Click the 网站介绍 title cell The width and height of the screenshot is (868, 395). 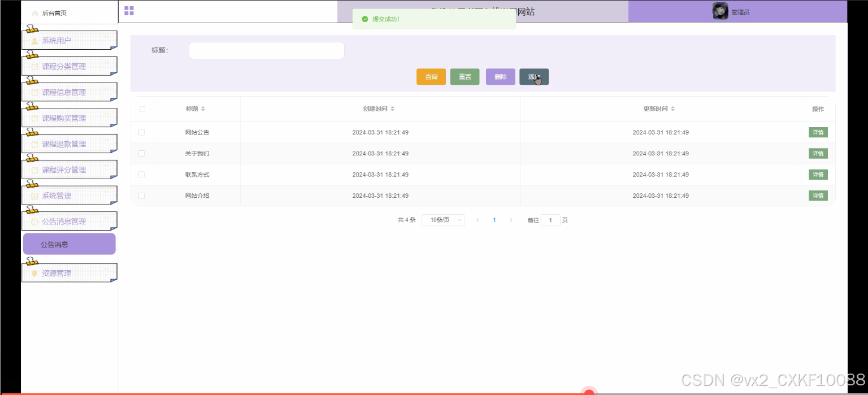(197, 196)
